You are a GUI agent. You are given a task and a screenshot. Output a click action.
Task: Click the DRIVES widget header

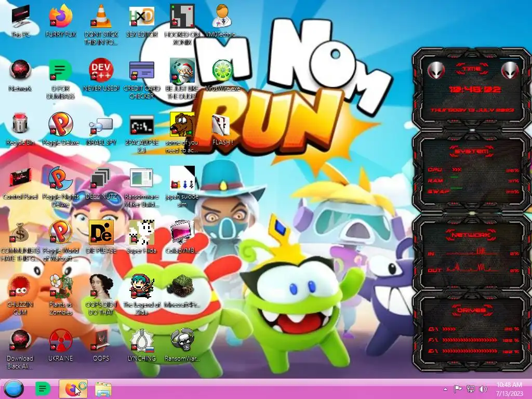tap(471, 310)
